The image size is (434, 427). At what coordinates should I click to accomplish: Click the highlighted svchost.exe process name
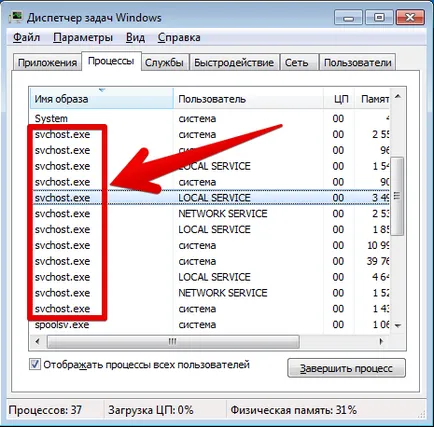point(62,197)
